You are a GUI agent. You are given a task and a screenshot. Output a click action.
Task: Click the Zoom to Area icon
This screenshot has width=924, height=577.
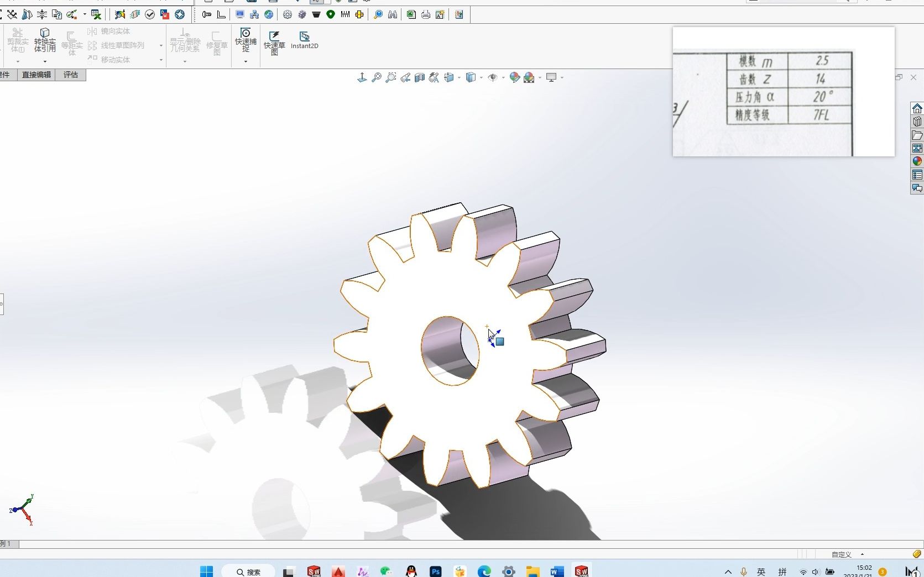[x=391, y=78]
